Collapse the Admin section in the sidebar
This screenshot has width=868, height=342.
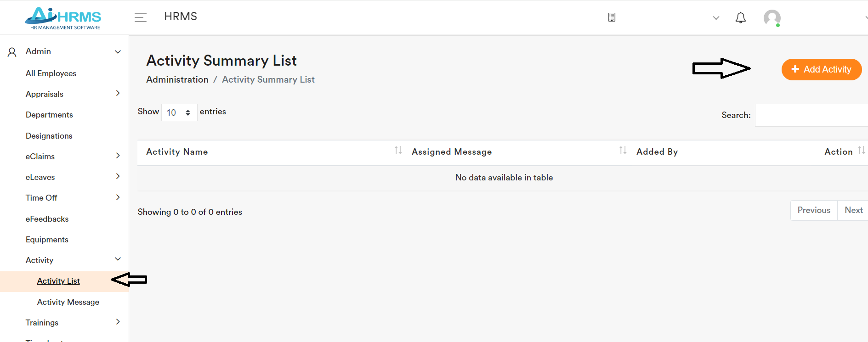point(118,51)
